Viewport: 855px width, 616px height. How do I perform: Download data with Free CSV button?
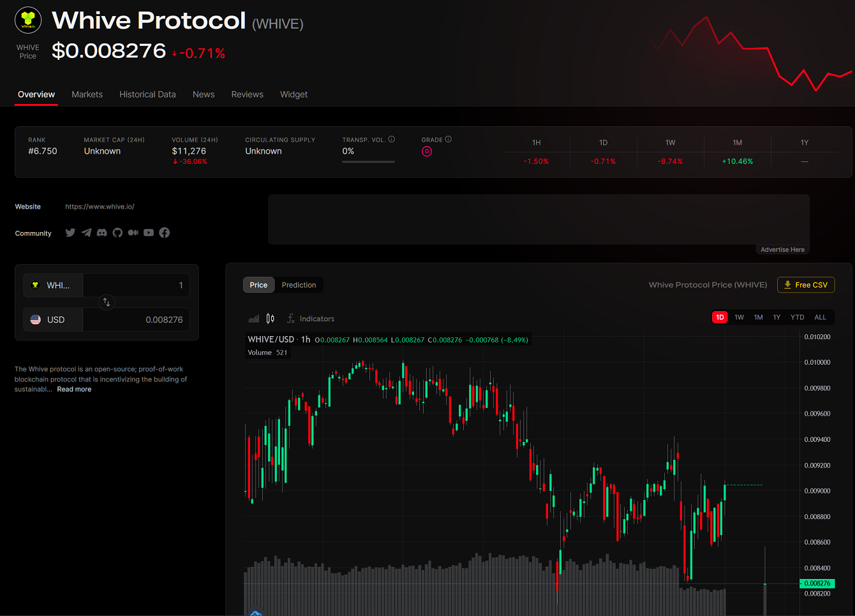tap(806, 285)
